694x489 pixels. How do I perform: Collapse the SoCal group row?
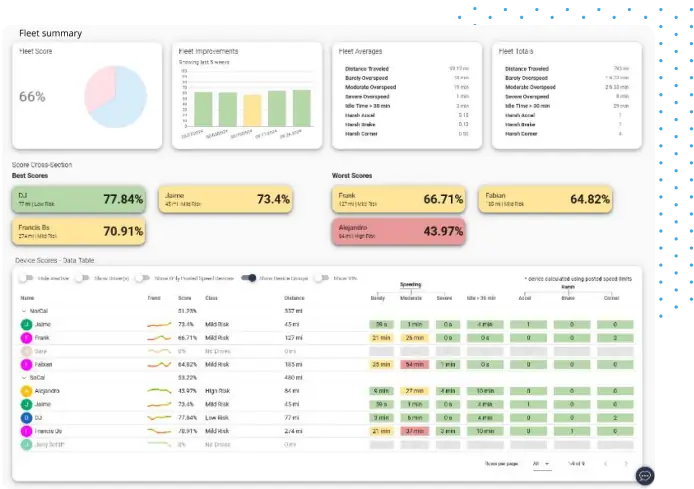tap(24, 378)
